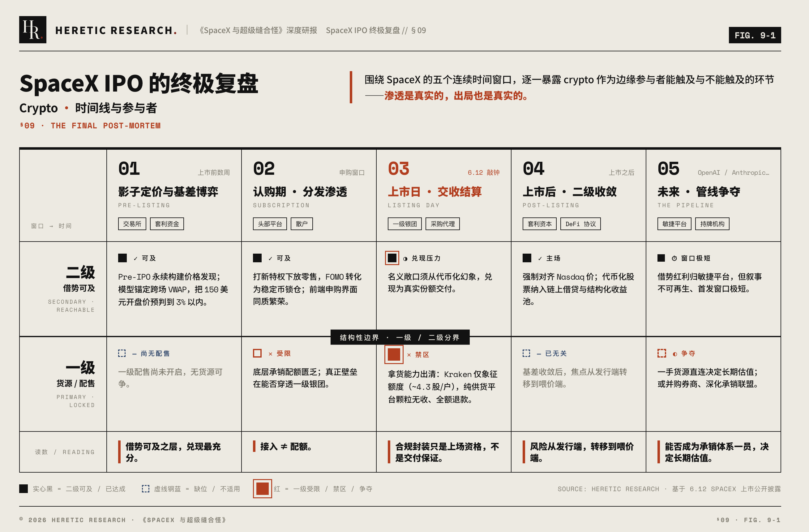Image resolution: width=809 pixels, height=532 pixels.
Task: Click the main title SpaceX IPO 的终极复盘
Action: (139, 83)
